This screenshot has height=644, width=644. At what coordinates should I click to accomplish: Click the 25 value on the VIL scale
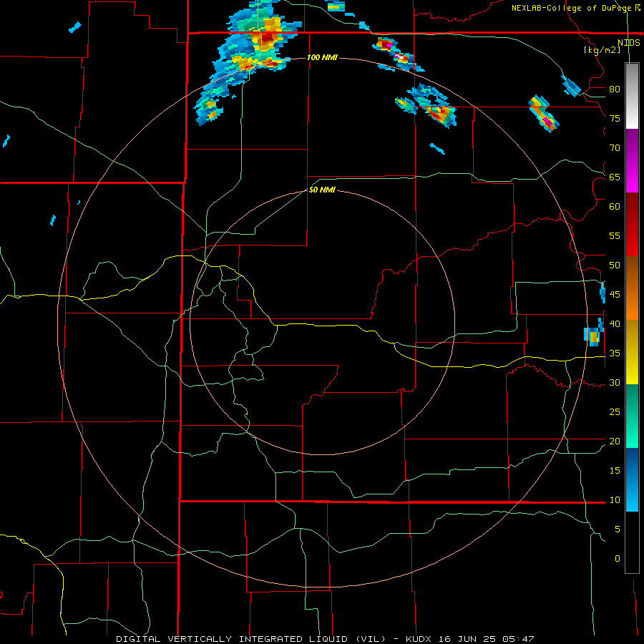(x=615, y=412)
